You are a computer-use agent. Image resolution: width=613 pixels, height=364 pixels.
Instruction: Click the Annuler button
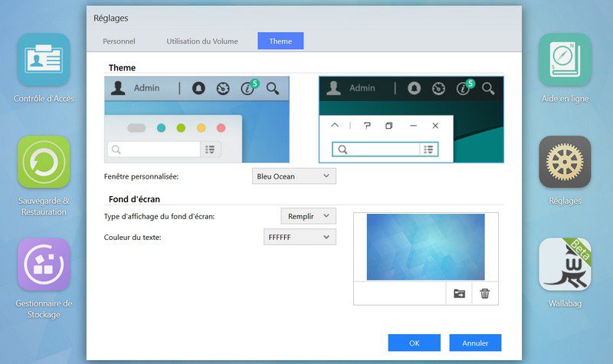(x=475, y=343)
